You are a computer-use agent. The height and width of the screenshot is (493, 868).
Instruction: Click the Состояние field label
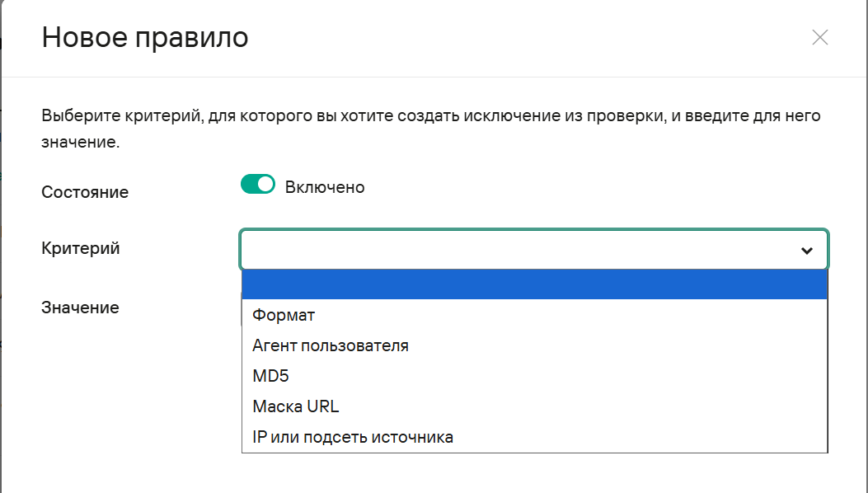[85, 192]
